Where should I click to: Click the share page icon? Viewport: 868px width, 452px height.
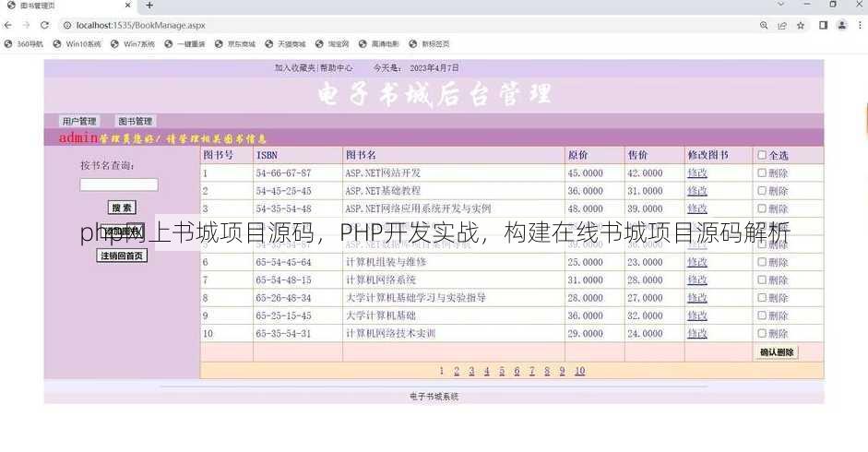pos(782,25)
